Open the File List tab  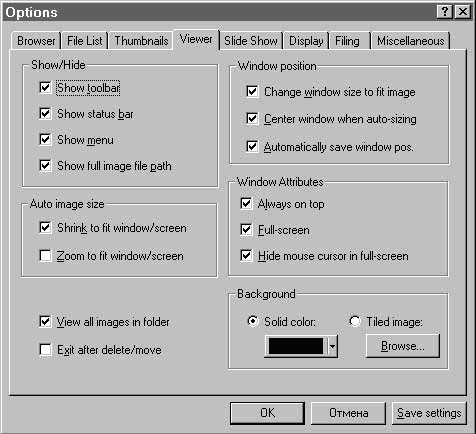(x=85, y=41)
